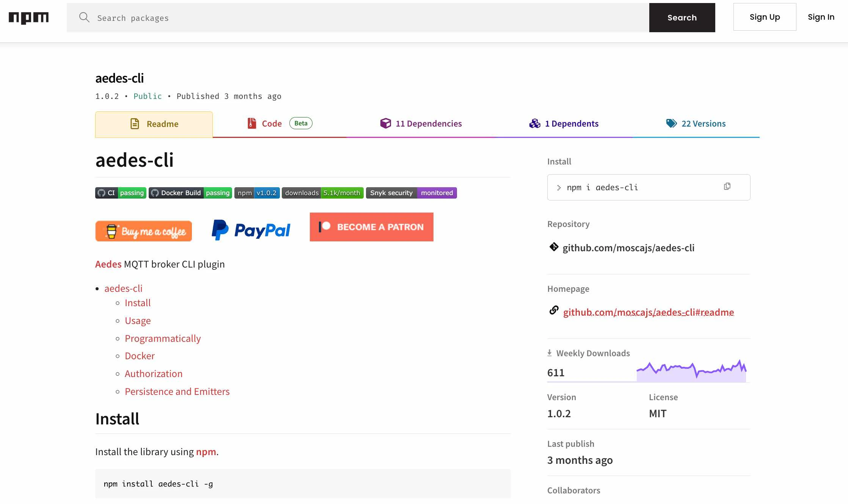Click the 'Public' visibility label

[148, 96]
